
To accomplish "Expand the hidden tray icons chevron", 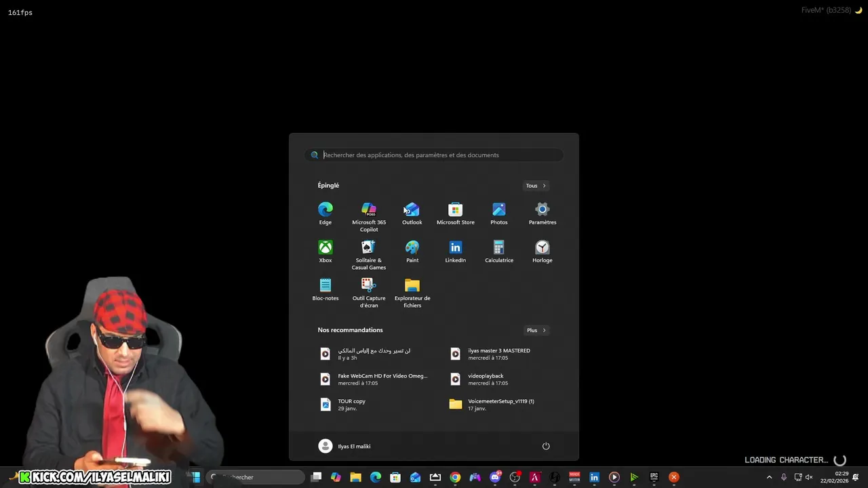I will tap(769, 477).
